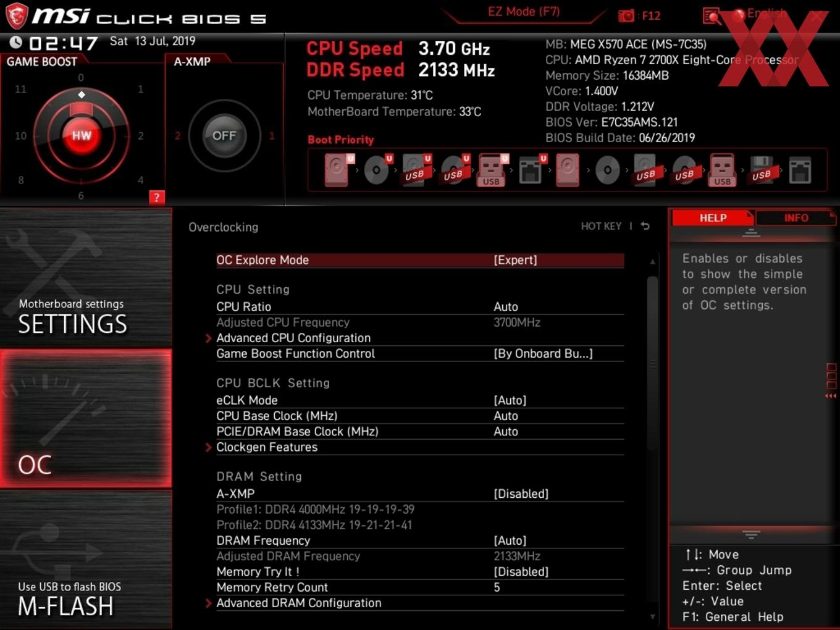Toggle the A-XMP OFF round button
This screenshot has height=630, width=840.
(x=224, y=136)
